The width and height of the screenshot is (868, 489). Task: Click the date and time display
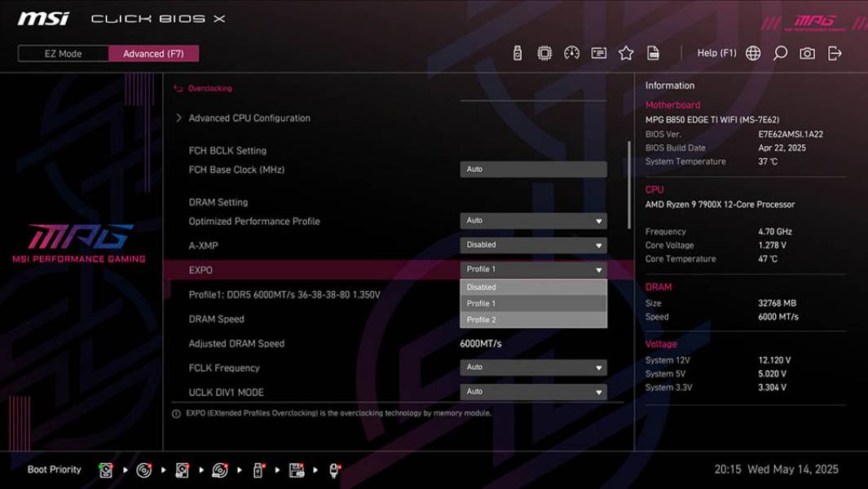(776, 469)
